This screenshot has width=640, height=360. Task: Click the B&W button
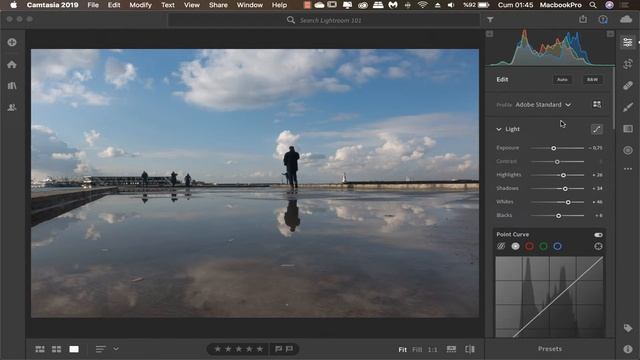[592, 80]
